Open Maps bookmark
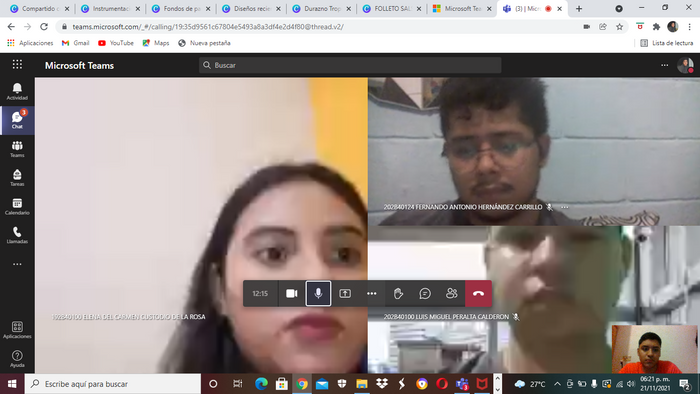 tap(155, 43)
